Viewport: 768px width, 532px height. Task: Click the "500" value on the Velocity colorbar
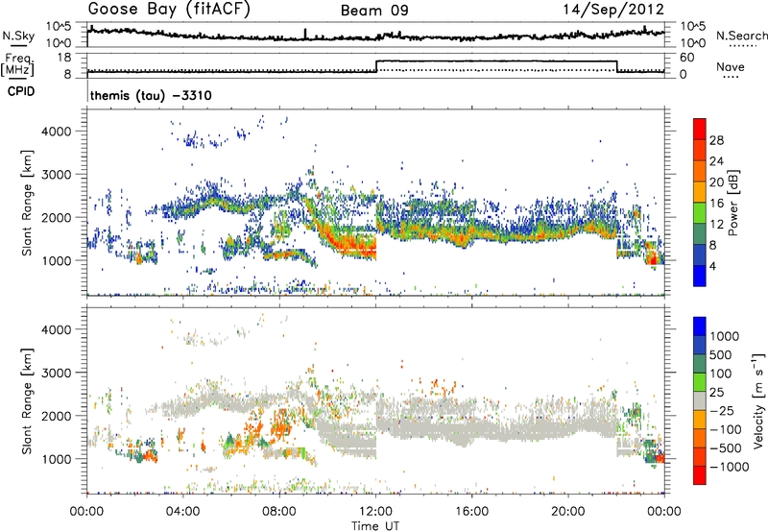click(721, 355)
